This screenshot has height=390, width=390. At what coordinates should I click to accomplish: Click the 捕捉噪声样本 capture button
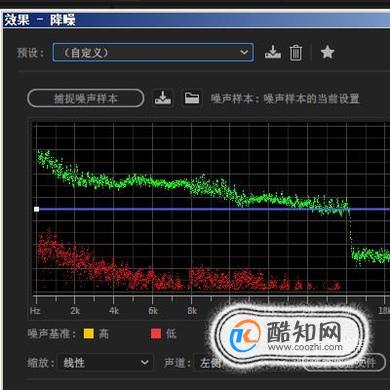tap(86, 98)
